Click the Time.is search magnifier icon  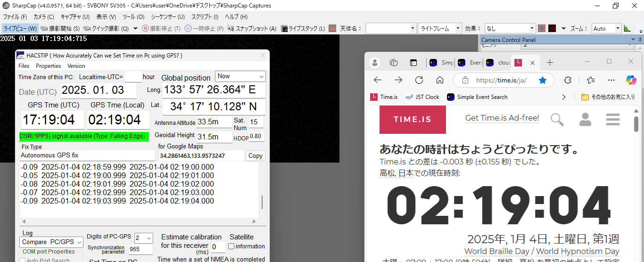click(x=557, y=119)
